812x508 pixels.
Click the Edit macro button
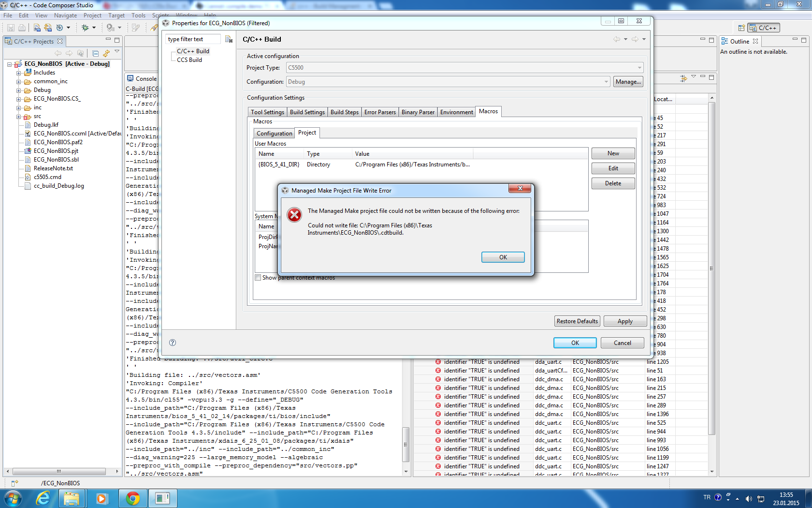tap(613, 168)
